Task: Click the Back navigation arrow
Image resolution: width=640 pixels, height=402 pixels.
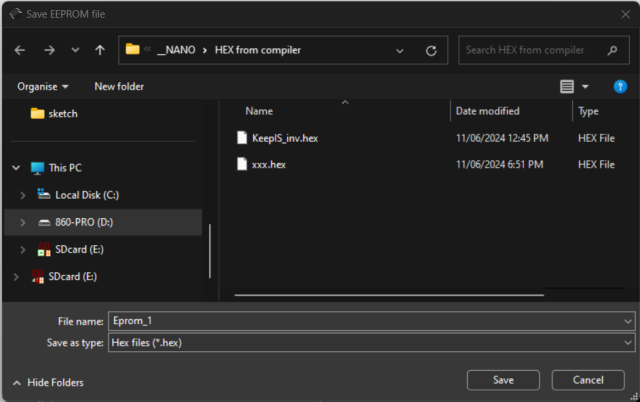Action: coord(20,50)
